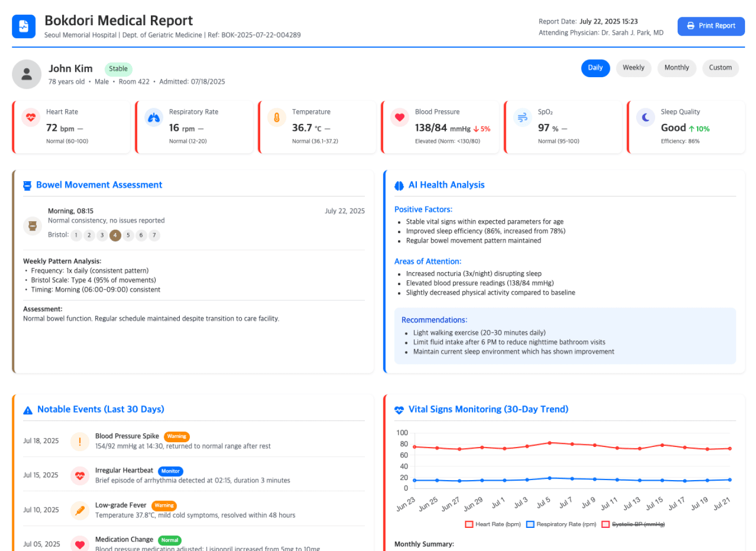
Task: Click the Monitor badge on Irregular Heartbeat
Action: pos(170,471)
